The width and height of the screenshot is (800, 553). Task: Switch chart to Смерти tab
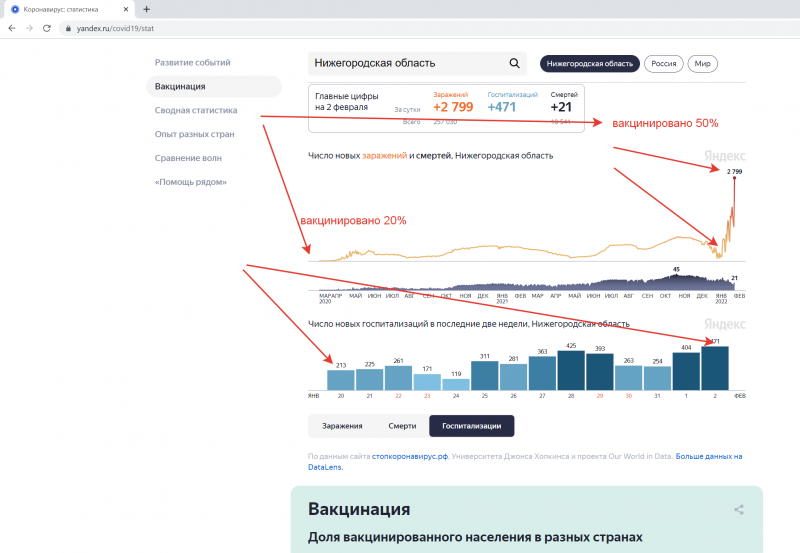coord(402,426)
